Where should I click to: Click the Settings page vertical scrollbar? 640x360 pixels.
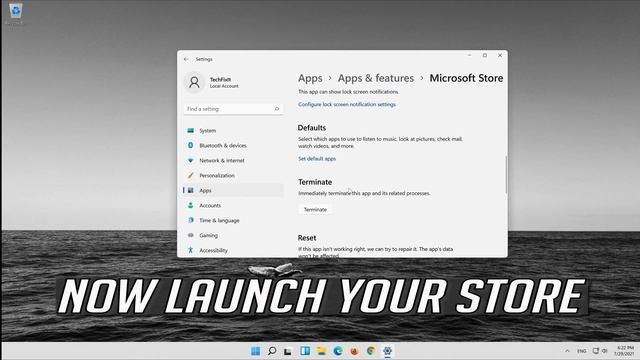506,174
